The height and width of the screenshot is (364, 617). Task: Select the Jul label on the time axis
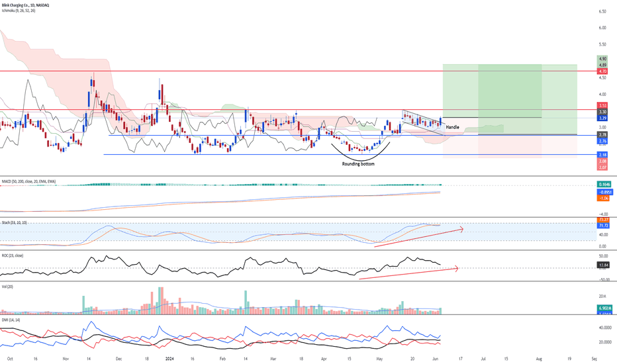coord(483,359)
